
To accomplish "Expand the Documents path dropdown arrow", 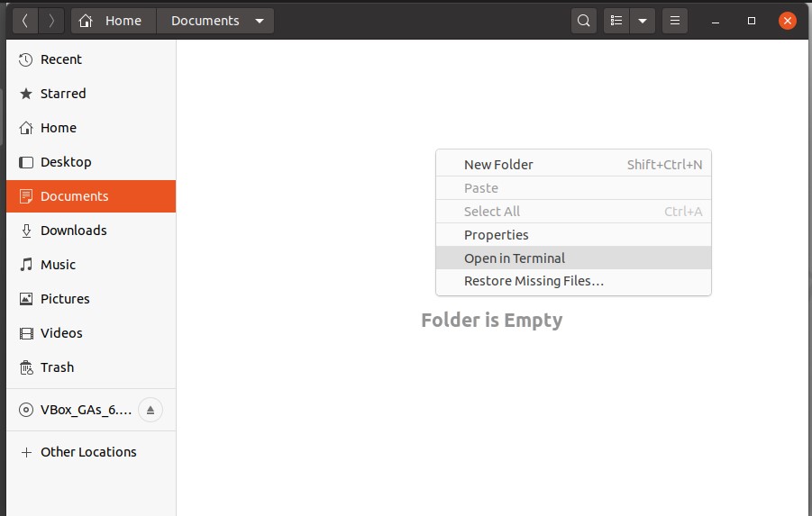I will (260, 21).
